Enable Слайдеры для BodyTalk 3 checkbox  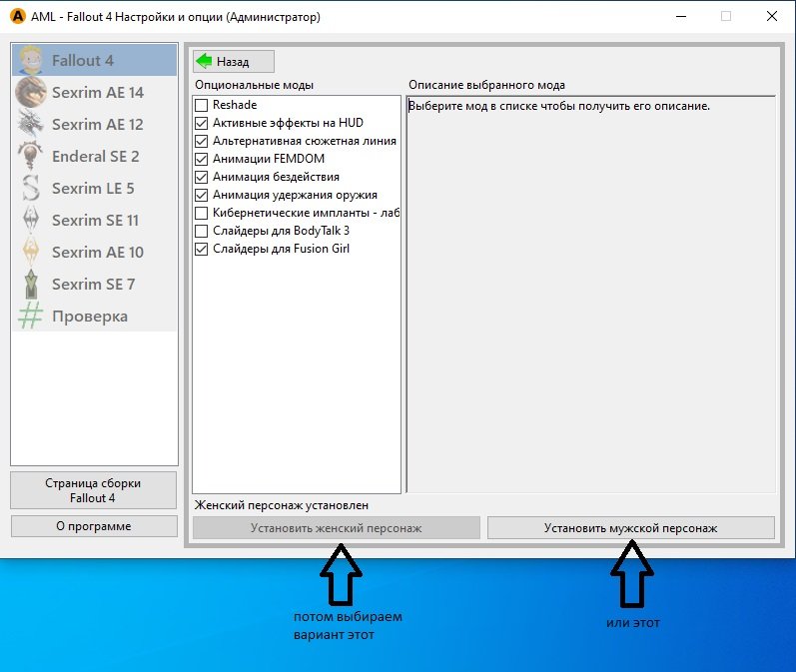tap(202, 231)
